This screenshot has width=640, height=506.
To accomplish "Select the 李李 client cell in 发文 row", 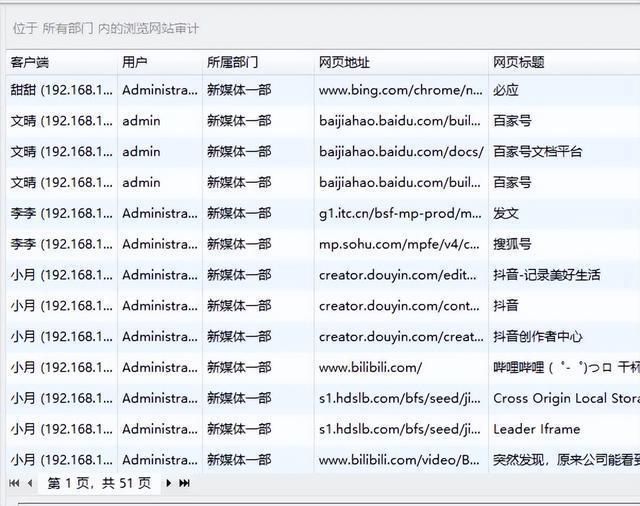I will click(62, 213).
